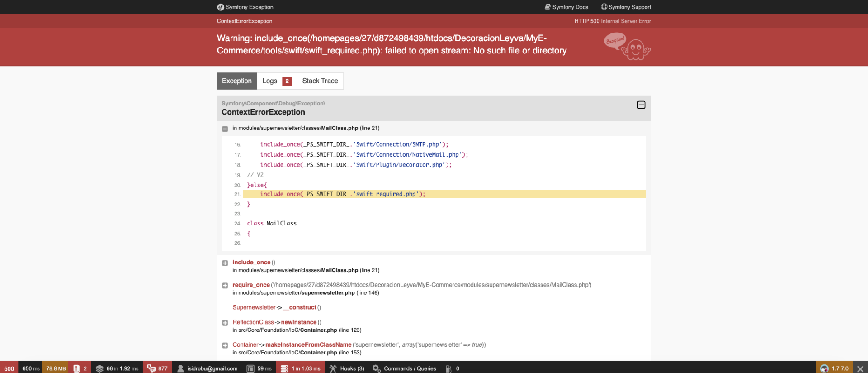
Task: Click the translation icon showing 877
Action: click(x=151, y=368)
